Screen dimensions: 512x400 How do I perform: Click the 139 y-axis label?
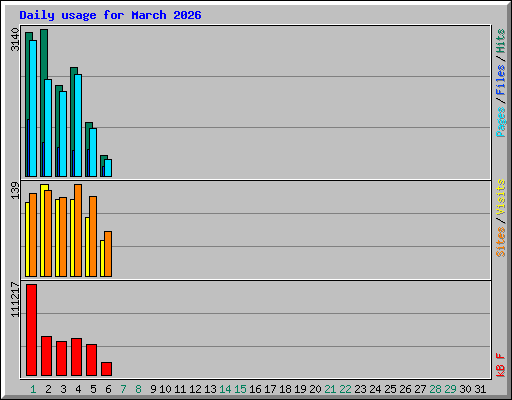15,190
